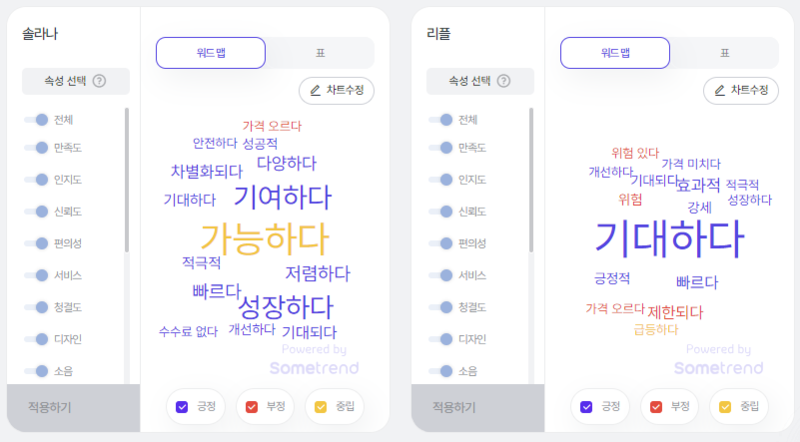This screenshot has height=442, width=800.
Task: Click 적용하기 button in 솔라나 panel
Action: (x=73, y=407)
